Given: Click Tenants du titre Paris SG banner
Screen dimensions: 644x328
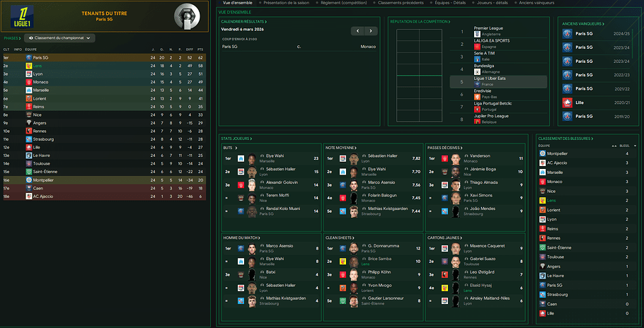Looking at the screenshot, I should [105, 16].
